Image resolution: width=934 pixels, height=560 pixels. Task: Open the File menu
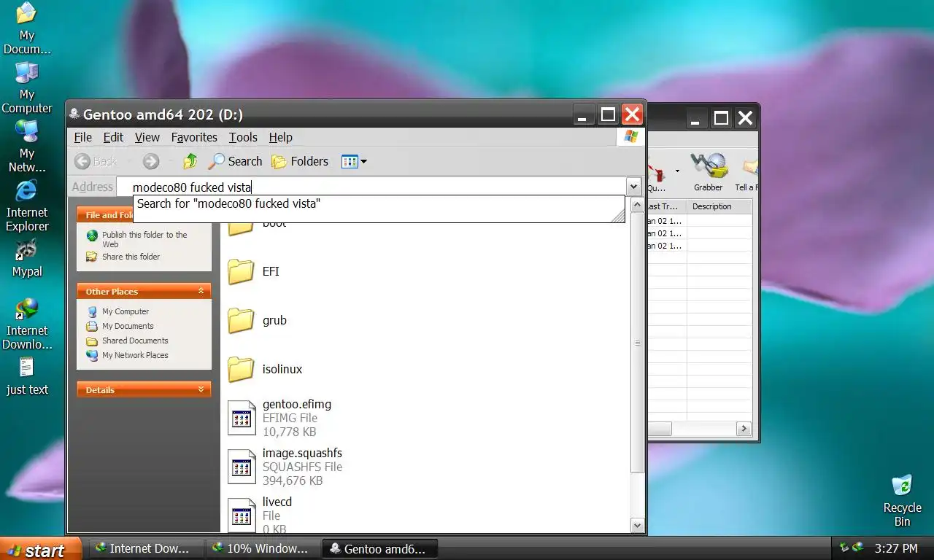83,137
